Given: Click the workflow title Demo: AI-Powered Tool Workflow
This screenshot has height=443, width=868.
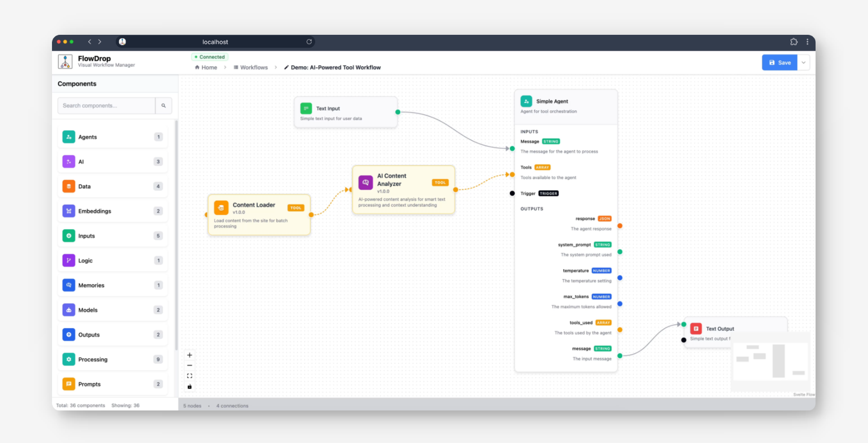Looking at the screenshot, I should (x=335, y=67).
